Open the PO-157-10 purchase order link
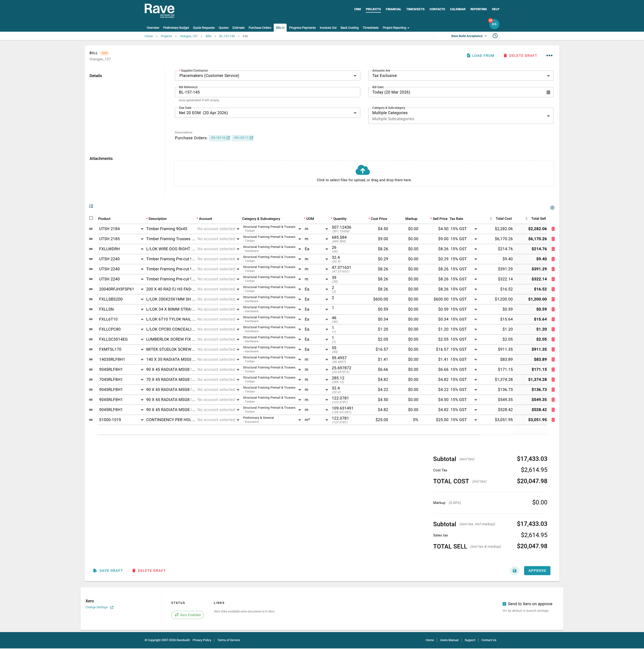Screen dimensions: 644x649 click(220, 138)
